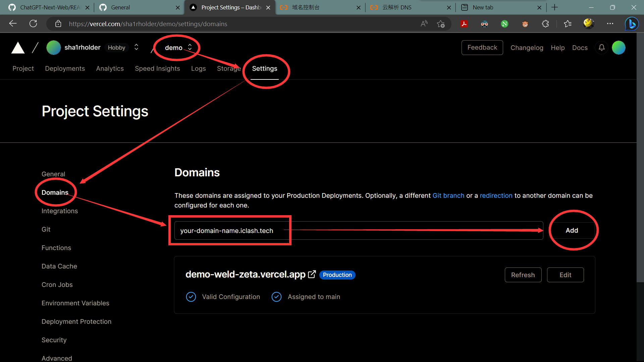
Task: Click the user avatar at top right
Action: click(x=619, y=48)
